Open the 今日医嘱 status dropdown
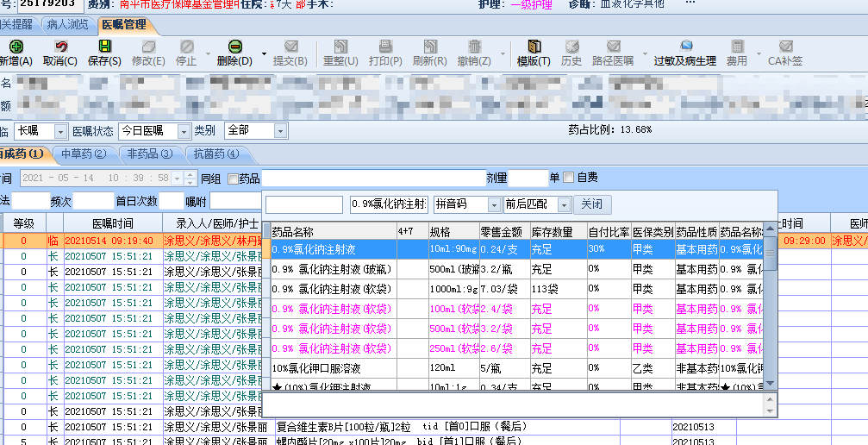Image resolution: width=868 pixels, height=445 pixels. (184, 131)
